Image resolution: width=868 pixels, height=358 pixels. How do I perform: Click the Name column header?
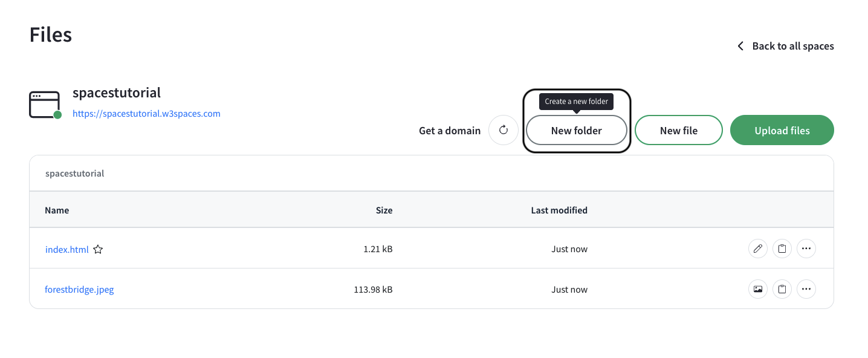click(57, 210)
